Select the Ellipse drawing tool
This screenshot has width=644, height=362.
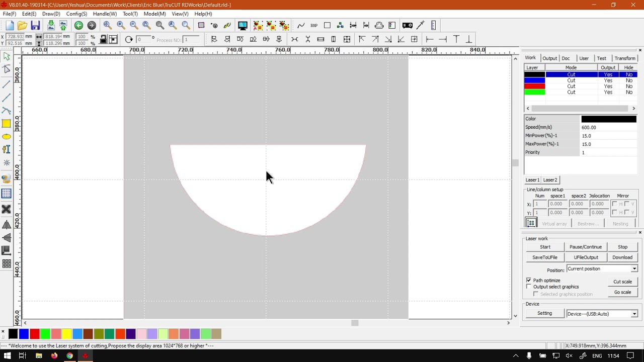point(7,137)
